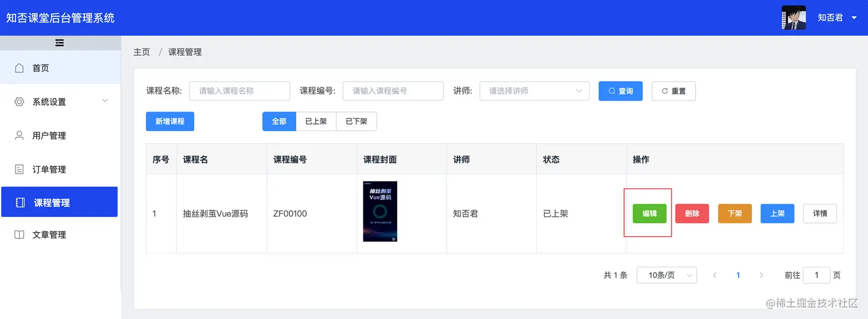This screenshot has width=868, height=319.
Task: Click the 课程管理 breadcrumb text
Action: click(x=185, y=52)
